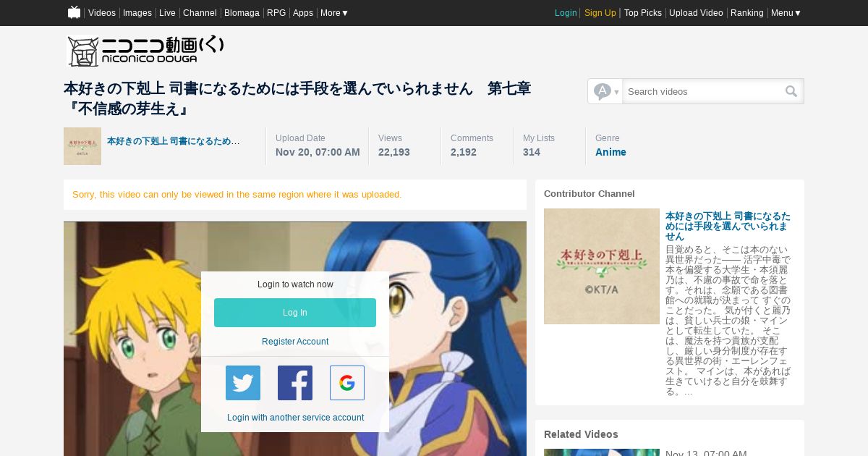Click the upload date Nov 20, 07:00 AM

pos(318,152)
